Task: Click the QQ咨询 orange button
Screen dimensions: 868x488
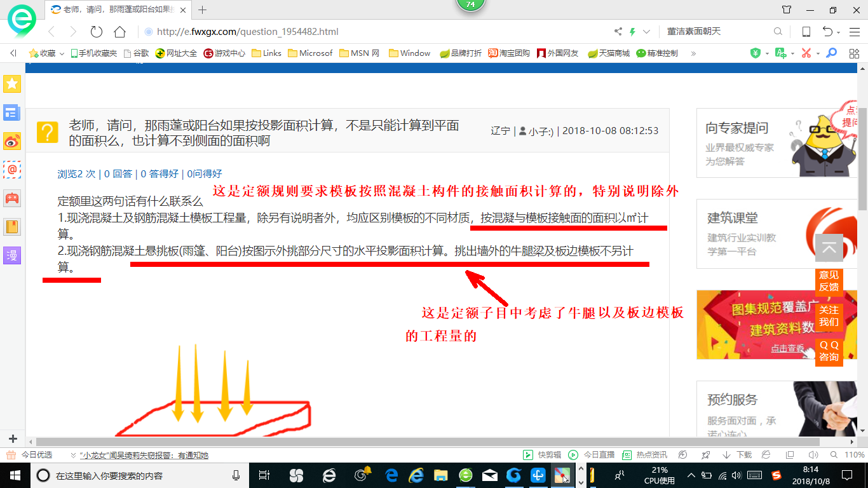Action: coord(829,351)
